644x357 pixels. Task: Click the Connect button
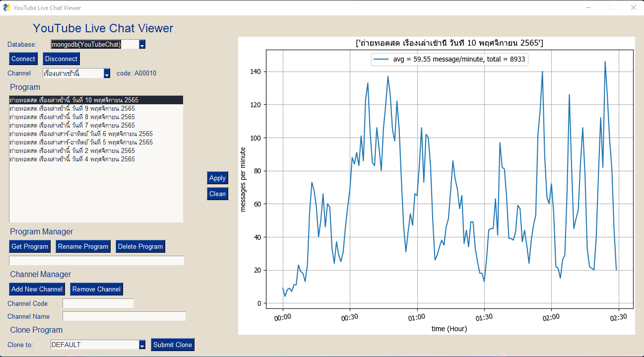23,58
